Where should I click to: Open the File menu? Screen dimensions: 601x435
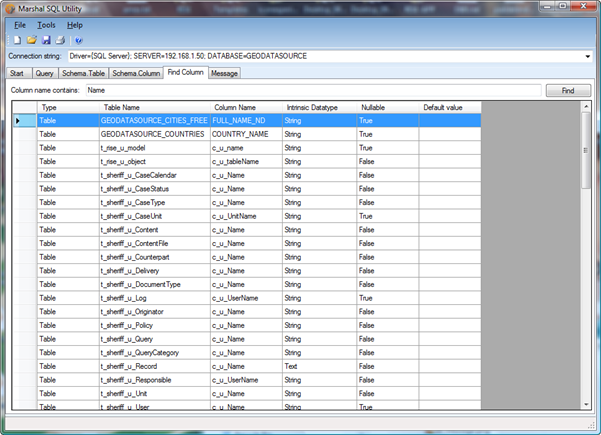coord(20,24)
